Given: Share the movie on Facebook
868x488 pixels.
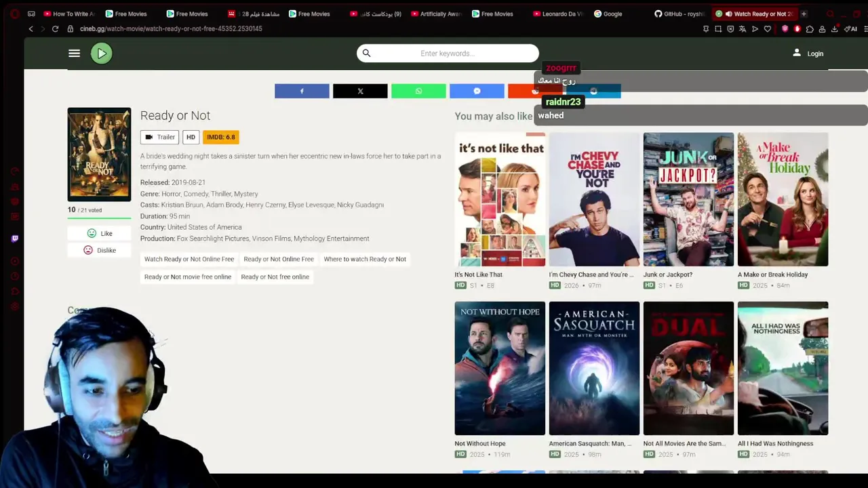Looking at the screenshot, I should (302, 91).
